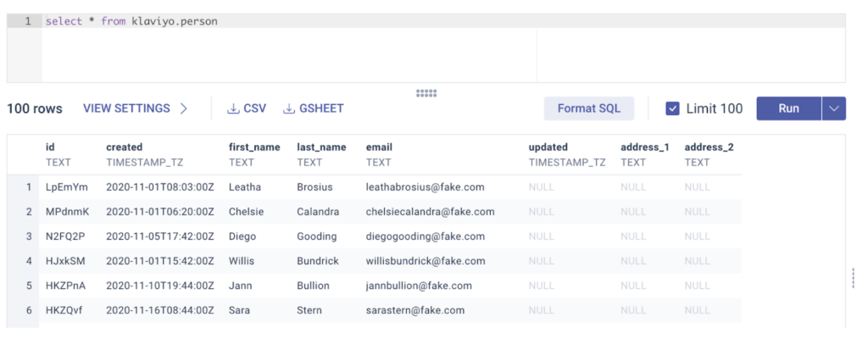The image size is (868, 356).
Task: Open the VIEW SETTINGS chevron arrow
Action: tap(184, 108)
